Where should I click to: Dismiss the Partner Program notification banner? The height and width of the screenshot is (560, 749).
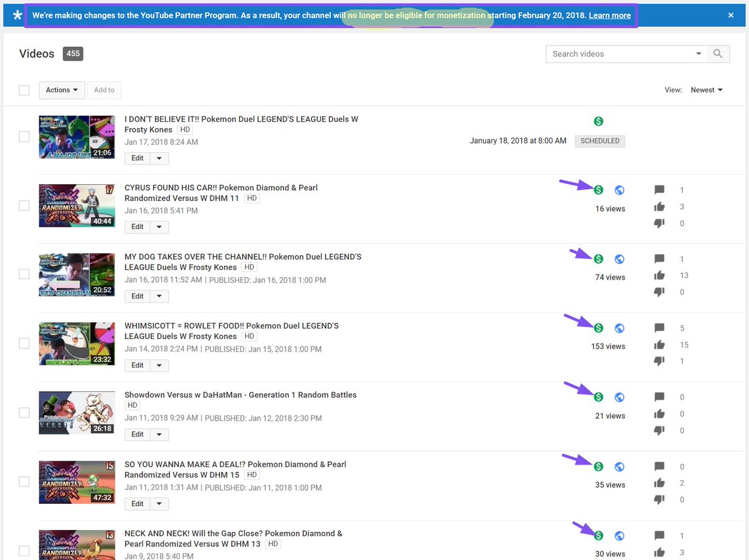731,15
